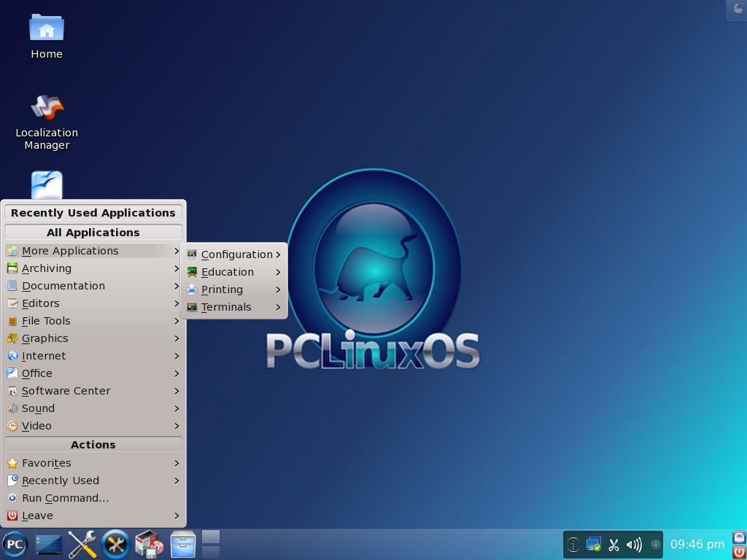Expand the Graphics submenu
Viewport: 747px width, 560px height.
(x=93, y=338)
